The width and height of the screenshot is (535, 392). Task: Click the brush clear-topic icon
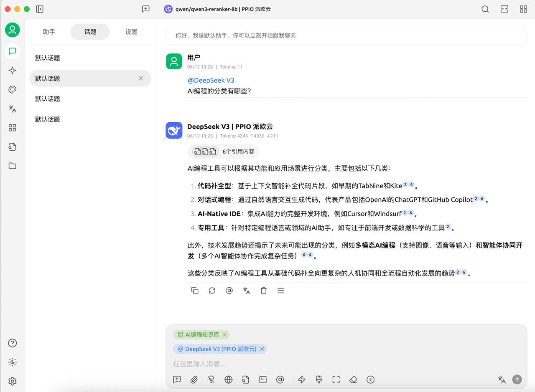pos(319,379)
